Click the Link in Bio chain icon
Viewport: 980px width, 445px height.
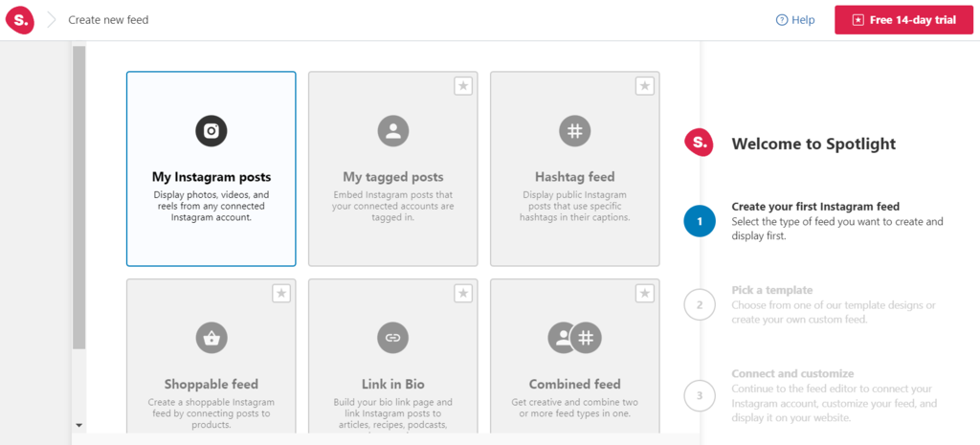pyautogui.click(x=392, y=337)
